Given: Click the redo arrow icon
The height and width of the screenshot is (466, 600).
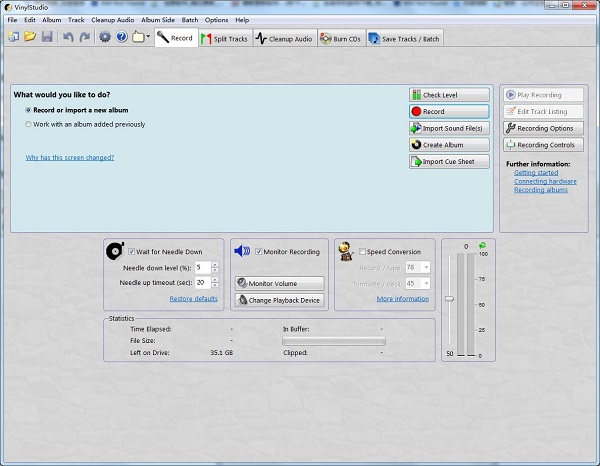Looking at the screenshot, I should (84, 38).
